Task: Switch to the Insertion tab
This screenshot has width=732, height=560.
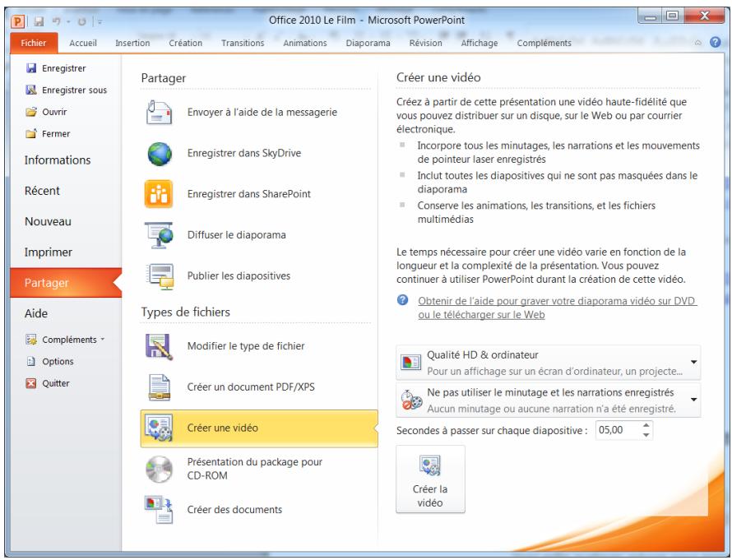Action: 132,43
